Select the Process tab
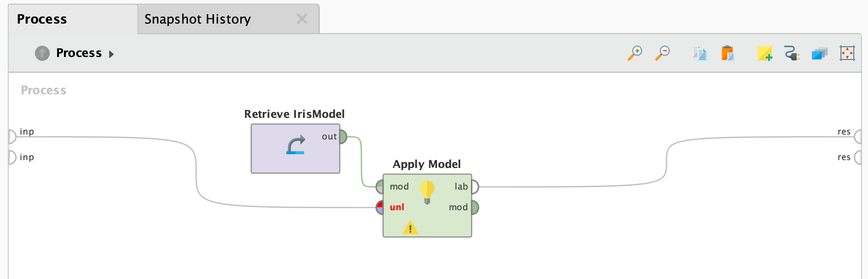868x279 pixels. tap(42, 19)
